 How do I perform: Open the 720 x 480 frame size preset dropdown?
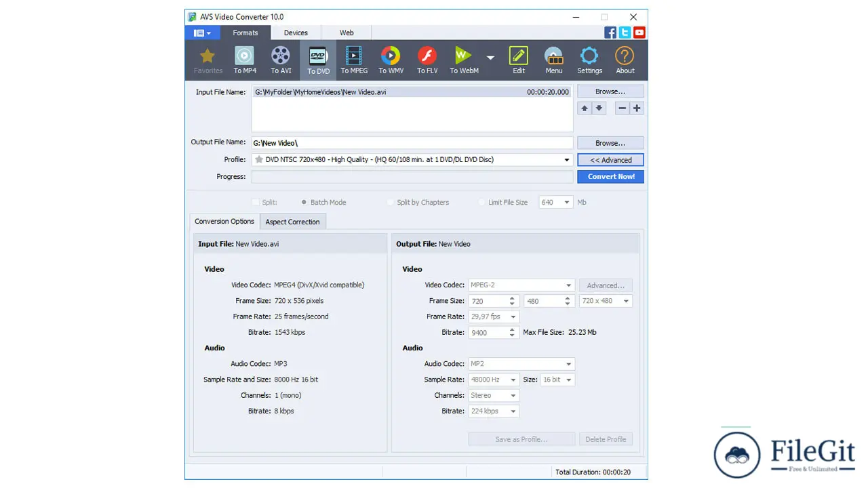coord(606,301)
